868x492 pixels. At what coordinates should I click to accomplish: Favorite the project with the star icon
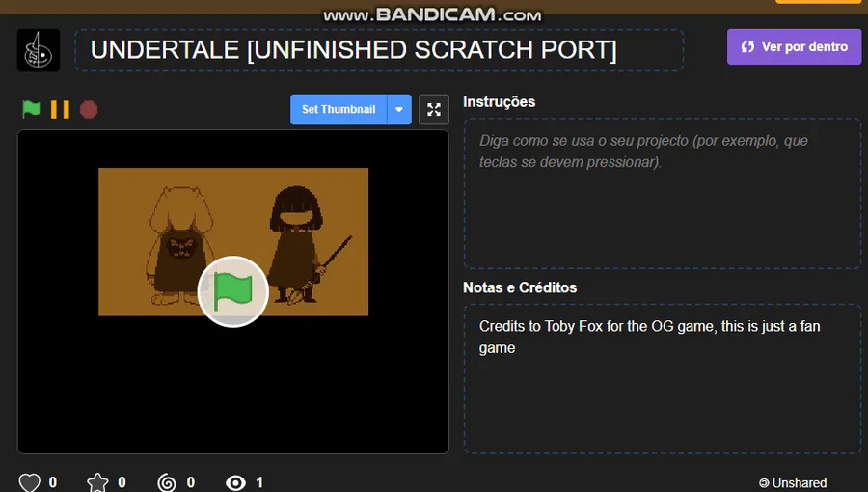97,482
